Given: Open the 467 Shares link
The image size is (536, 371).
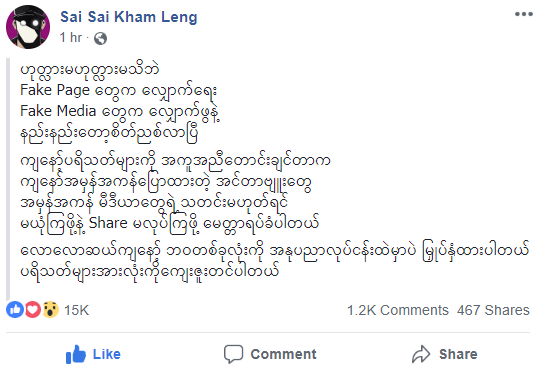Looking at the screenshot, I should tap(493, 310).
